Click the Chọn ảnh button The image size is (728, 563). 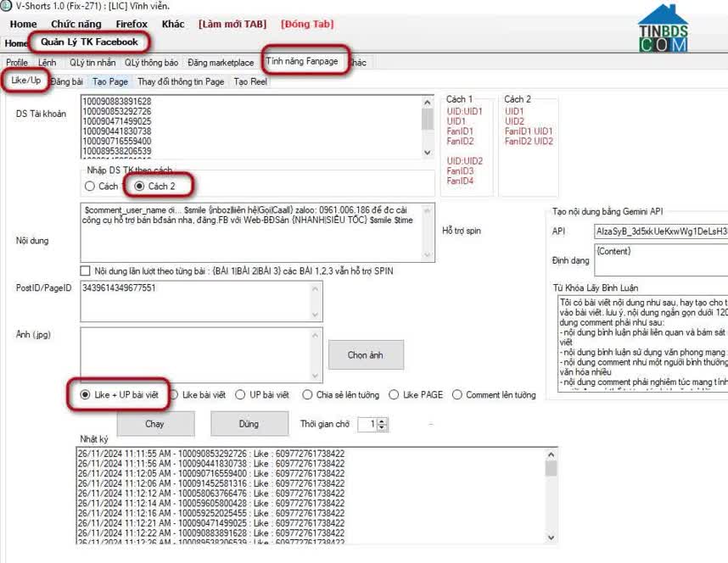click(366, 355)
